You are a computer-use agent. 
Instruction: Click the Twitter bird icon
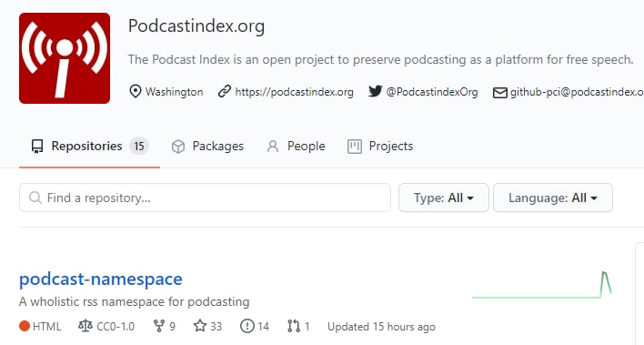click(375, 91)
